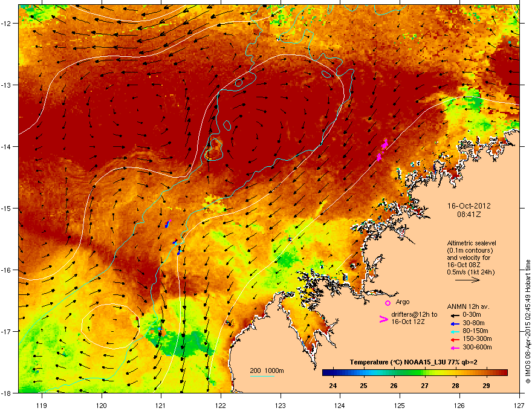Click the latitude axis label -12

coord(7,23)
